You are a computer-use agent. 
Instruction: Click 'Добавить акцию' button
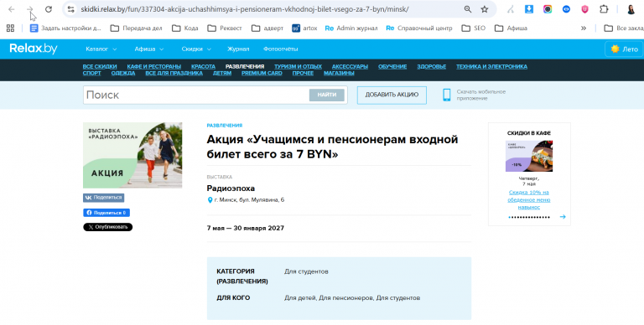pyautogui.click(x=392, y=95)
